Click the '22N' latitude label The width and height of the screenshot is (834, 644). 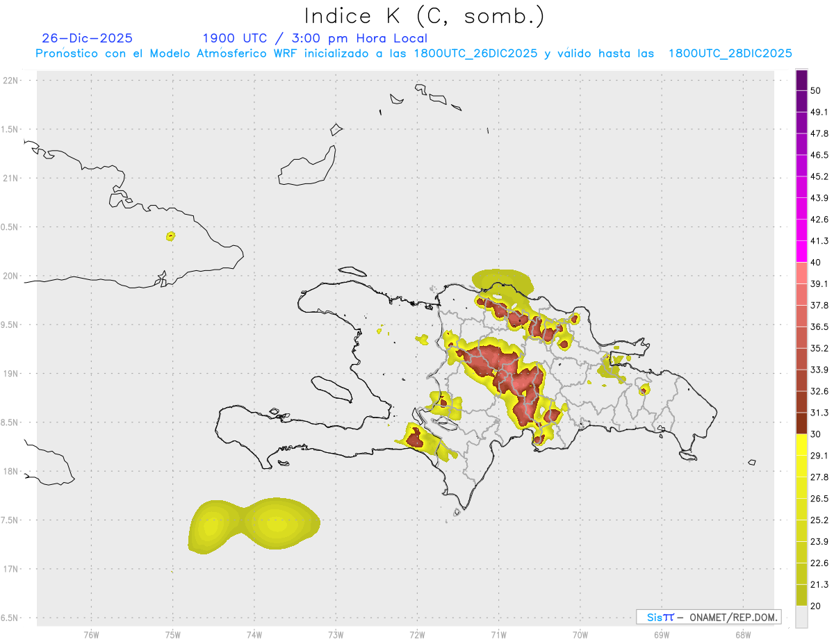[x=10, y=81]
